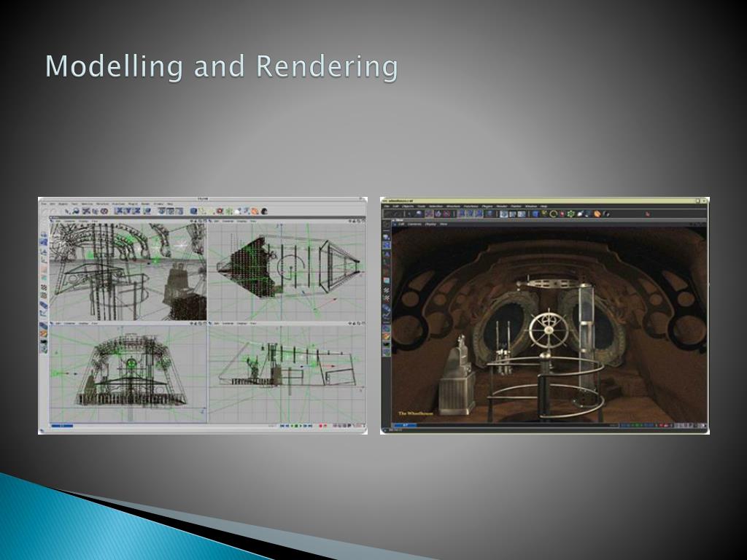Click the blue timeline slider in the rendered-scene window
Viewport: 747px width, 560px height.
tap(405, 425)
